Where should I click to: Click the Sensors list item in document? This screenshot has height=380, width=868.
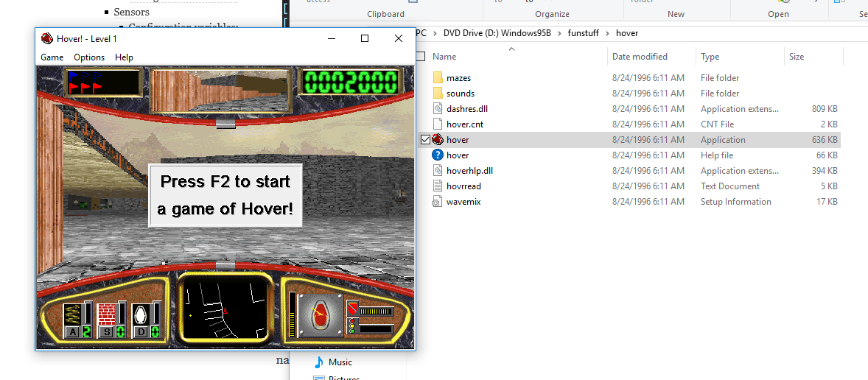coord(132,12)
